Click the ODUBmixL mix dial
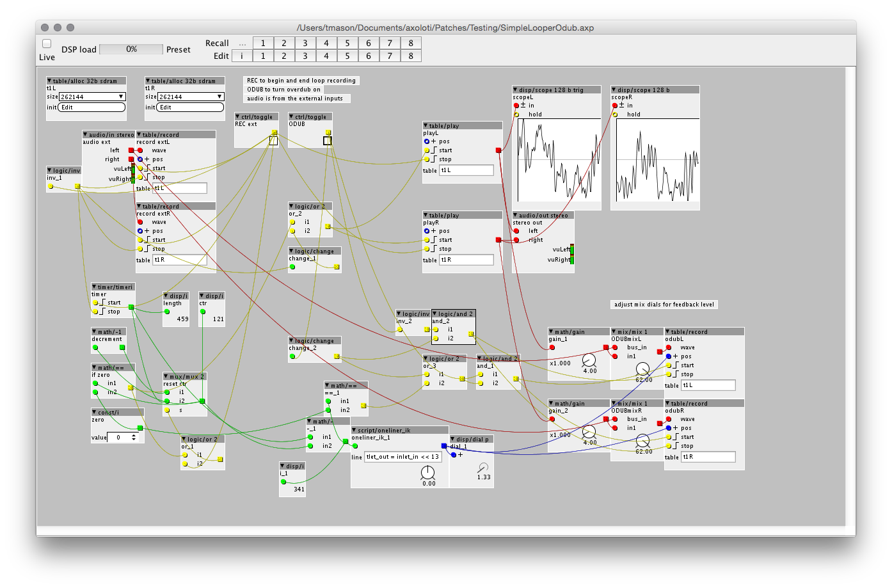The width and height of the screenshot is (892, 588). (x=642, y=369)
